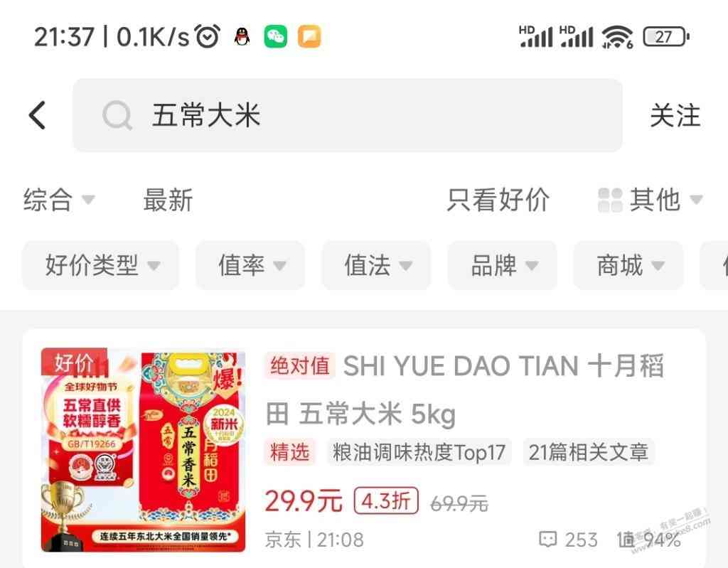Tap the search magnifier icon
The width and height of the screenshot is (728, 568).
[x=117, y=115]
